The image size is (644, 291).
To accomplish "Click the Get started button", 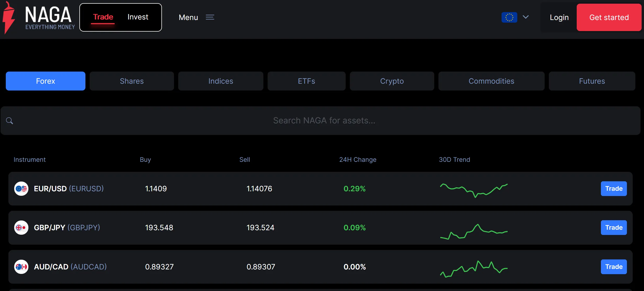I will [x=609, y=17].
